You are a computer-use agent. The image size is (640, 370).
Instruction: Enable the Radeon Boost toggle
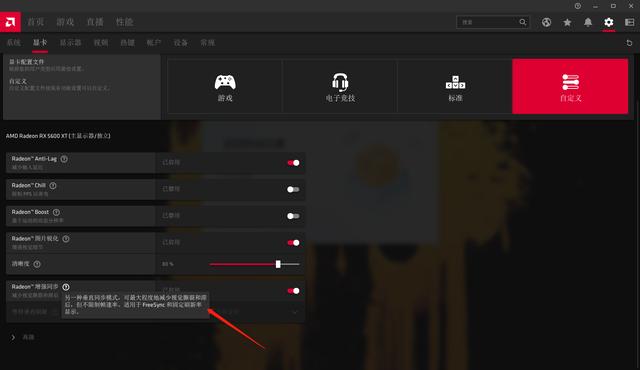[293, 216]
